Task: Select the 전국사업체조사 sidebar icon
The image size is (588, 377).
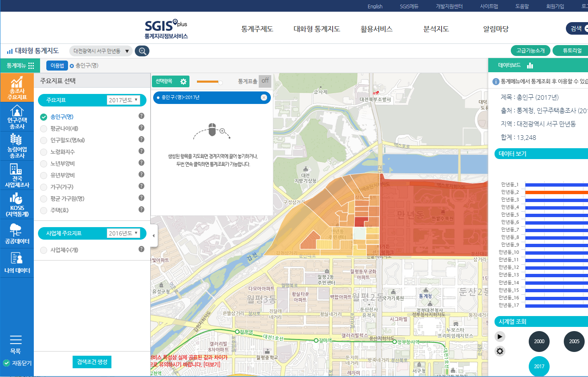Action: pyautogui.click(x=17, y=175)
